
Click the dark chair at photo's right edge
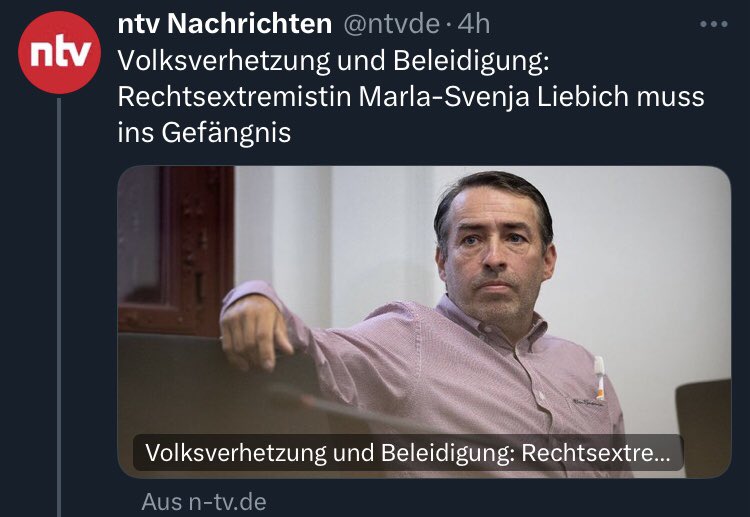703,428
